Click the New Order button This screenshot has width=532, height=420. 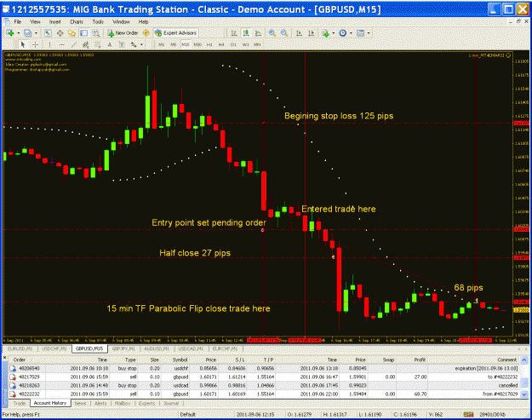(x=123, y=33)
